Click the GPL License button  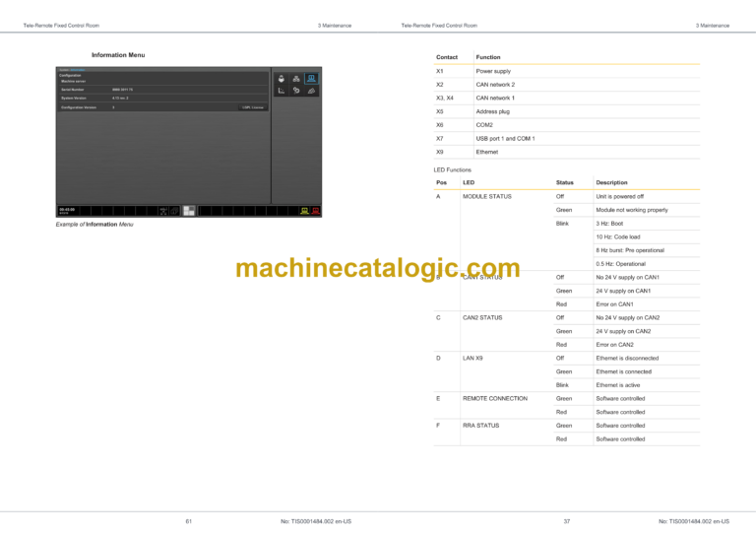[253, 107]
